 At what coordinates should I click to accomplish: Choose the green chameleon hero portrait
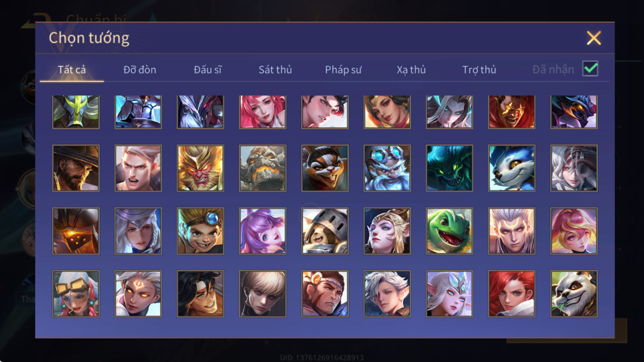click(449, 231)
